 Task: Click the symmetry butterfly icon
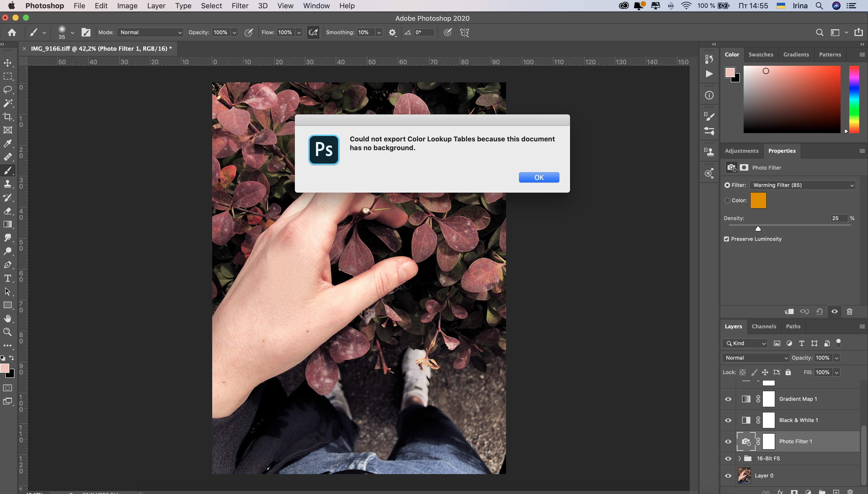pyautogui.click(x=464, y=32)
